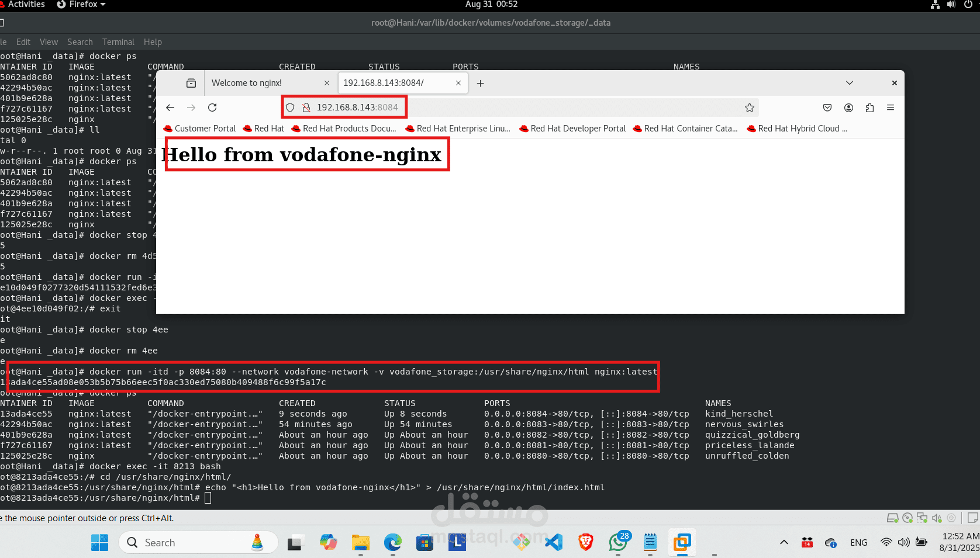Image resolution: width=980 pixels, height=558 pixels.
Task: Click VMware network adapter status icon
Action: coord(922,518)
